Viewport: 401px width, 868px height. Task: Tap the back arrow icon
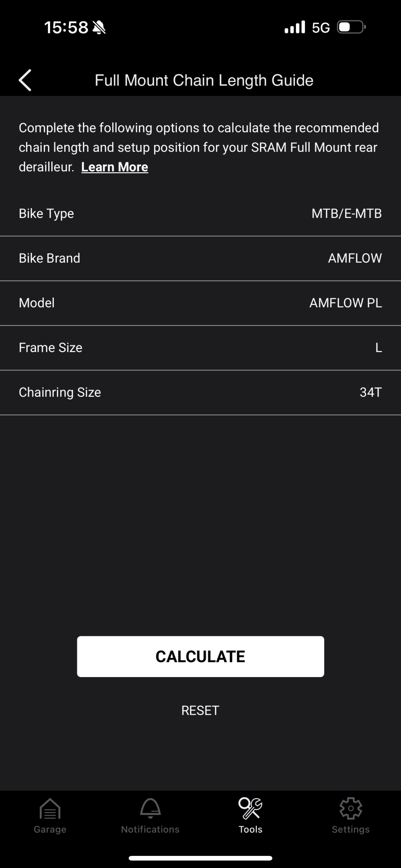[25, 80]
